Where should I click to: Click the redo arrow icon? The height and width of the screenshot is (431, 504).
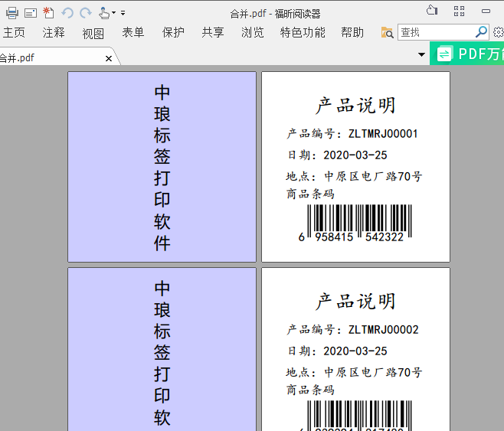point(85,12)
